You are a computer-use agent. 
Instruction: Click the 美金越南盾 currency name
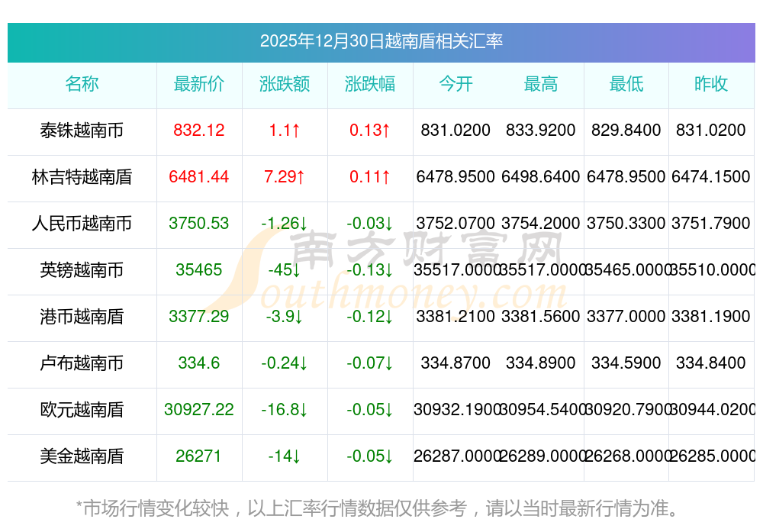pyautogui.click(x=82, y=456)
